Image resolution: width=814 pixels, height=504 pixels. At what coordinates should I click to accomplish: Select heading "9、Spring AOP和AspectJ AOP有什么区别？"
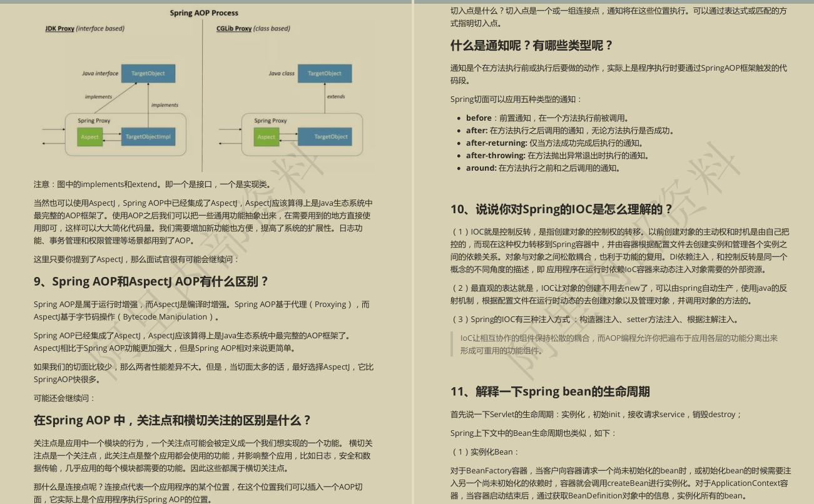151,281
